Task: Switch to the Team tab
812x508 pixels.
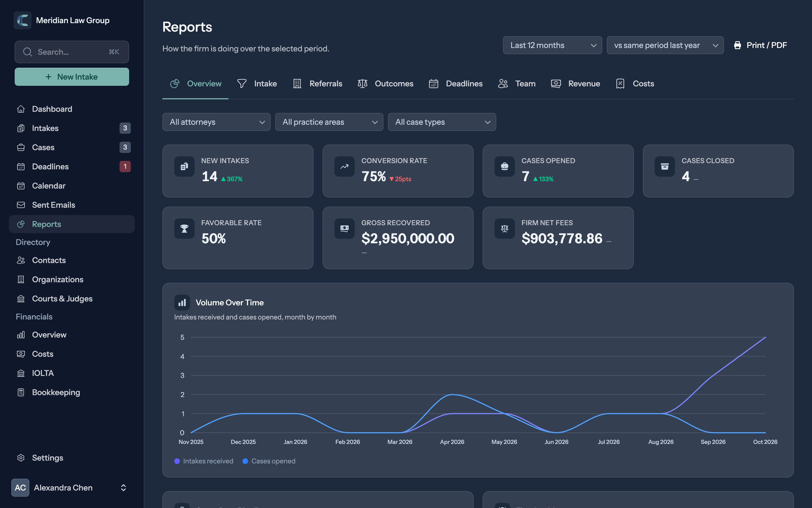Action: click(x=517, y=84)
